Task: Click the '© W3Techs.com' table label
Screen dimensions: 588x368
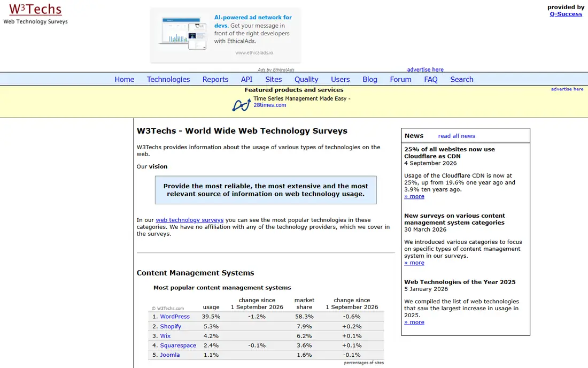Action: [x=168, y=308]
